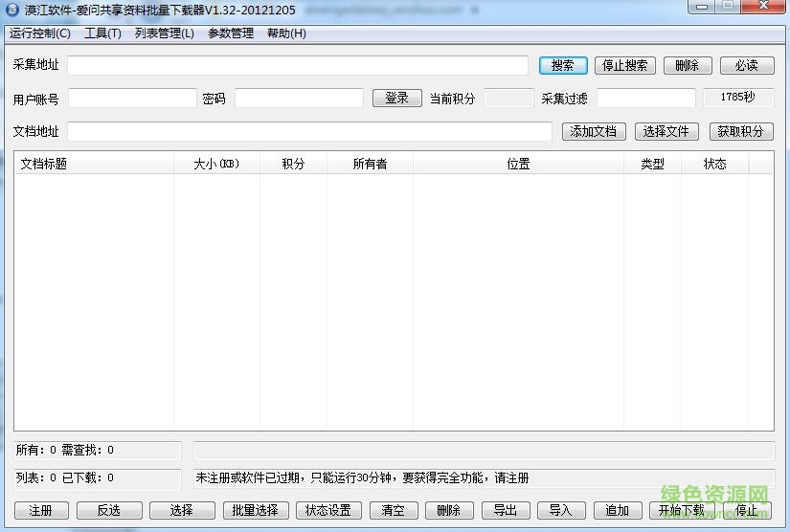Focus the 采集地址 input field
Image resolution: width=790 pixels, height=532 pixels.
297,65
